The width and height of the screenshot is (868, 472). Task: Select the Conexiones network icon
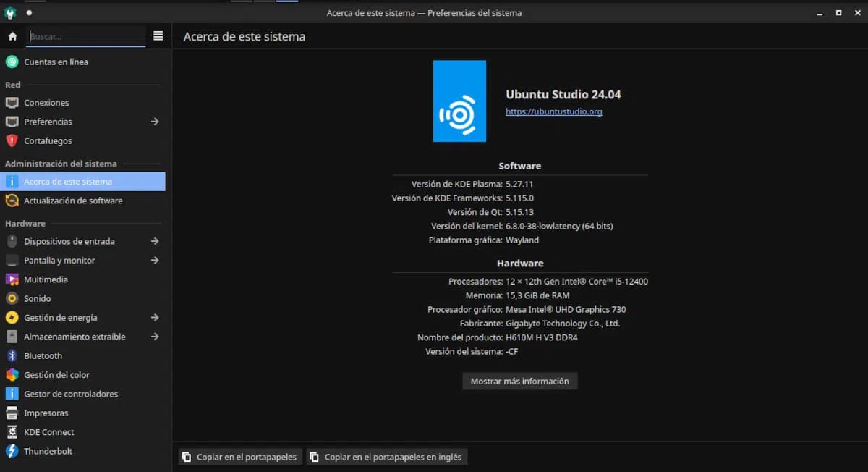coord(12,103)
